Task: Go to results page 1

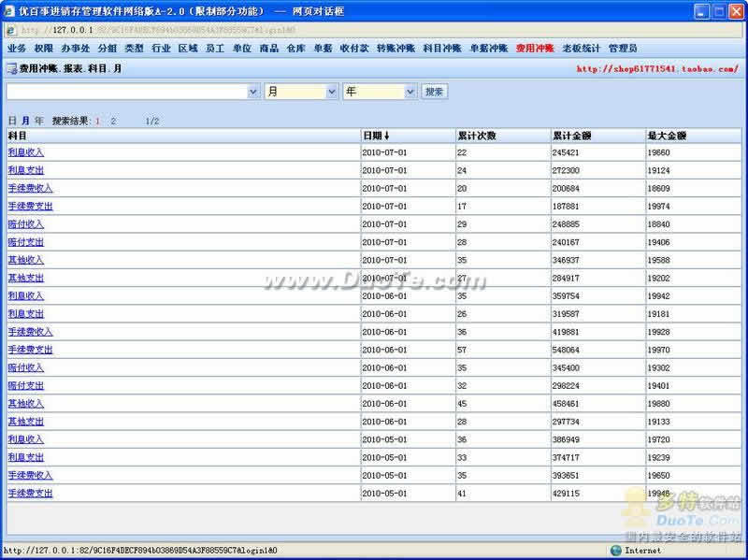Action: tap(97, 122)
